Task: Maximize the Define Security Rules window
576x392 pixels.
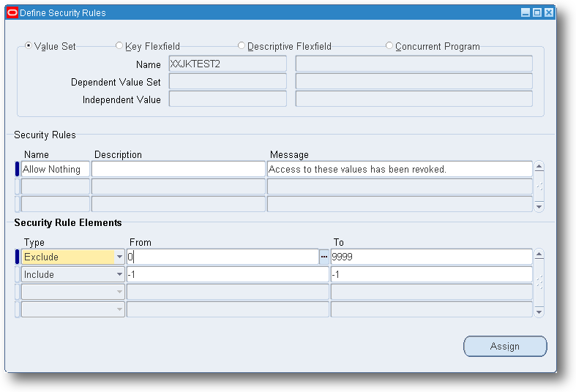Action: tap(537, 13)
